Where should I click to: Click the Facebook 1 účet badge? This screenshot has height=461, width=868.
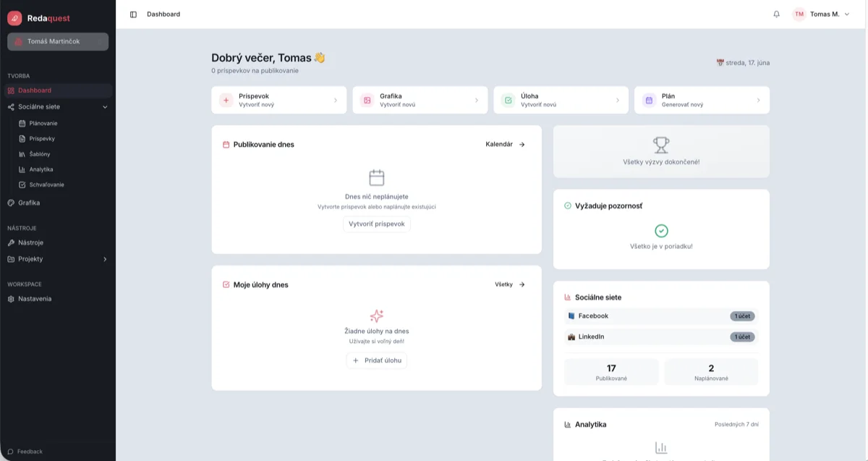pos(742,316)
